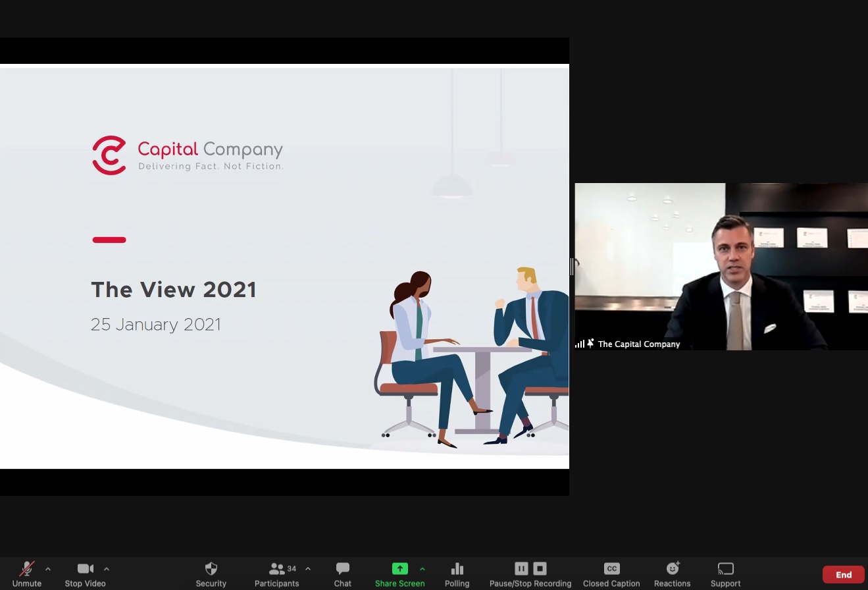Pause the meeting recording
This screenshot has height=590, width=868.
click(521, 568)
